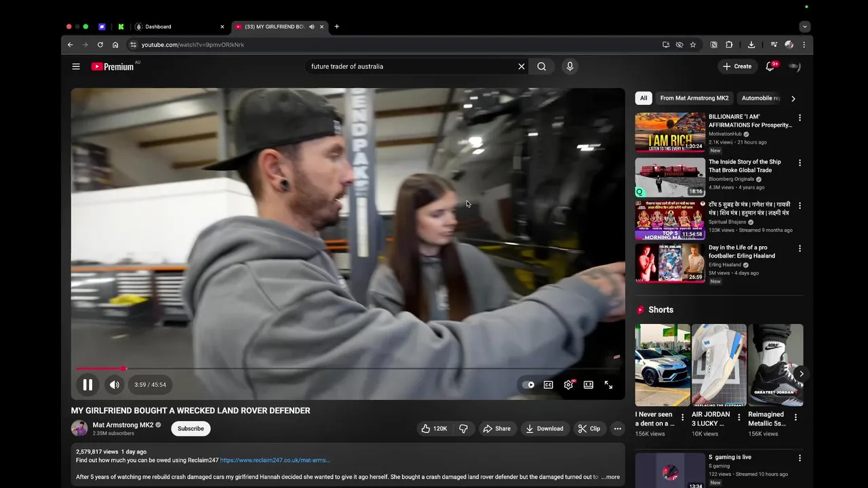
Task: Open options for Erling Haaland video
Action: [x=800, y=249]
